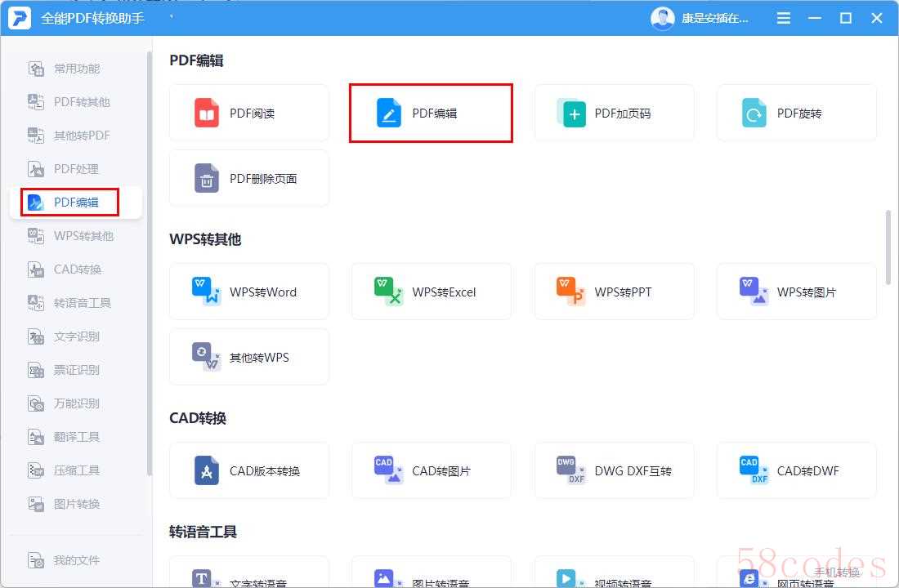Go to 转语音工具 sidebar section
The height and width of the screenshot is (588, 899).
(x=76, y=303)
